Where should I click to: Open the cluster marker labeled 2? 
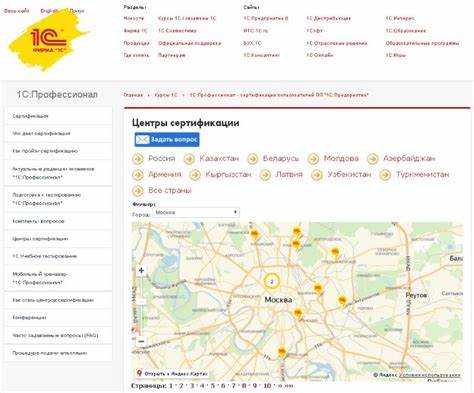pos(272,281)
